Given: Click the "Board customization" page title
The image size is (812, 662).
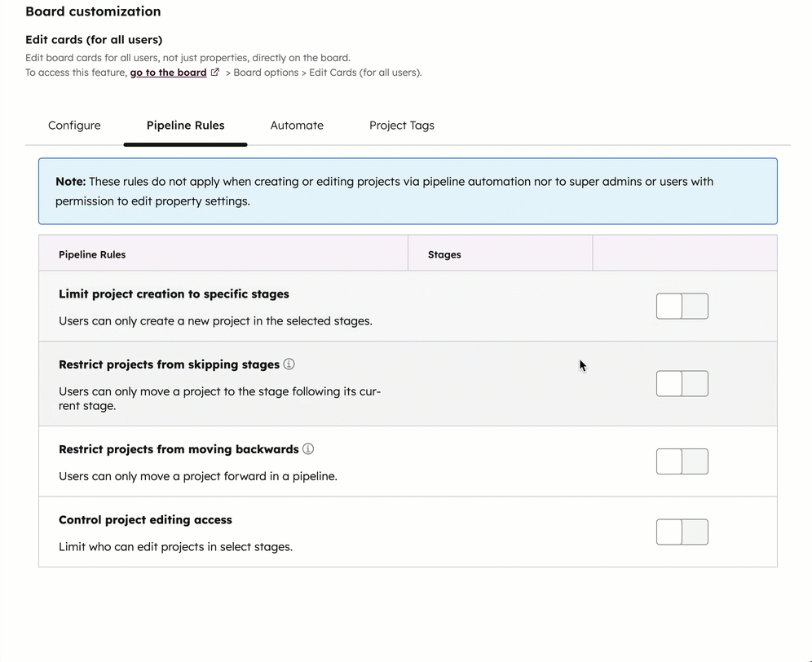Looking at the screenshot, I should tap(93, 11).
